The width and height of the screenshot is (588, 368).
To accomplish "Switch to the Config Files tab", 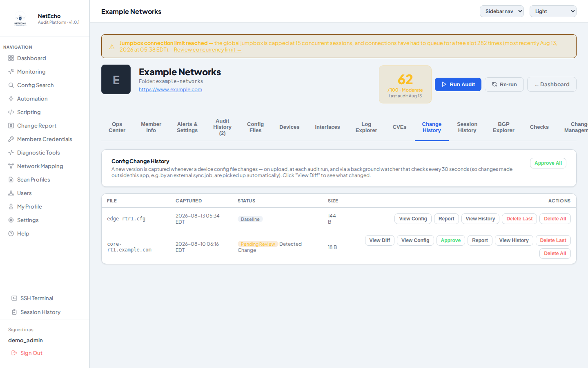I will (256, 127).
